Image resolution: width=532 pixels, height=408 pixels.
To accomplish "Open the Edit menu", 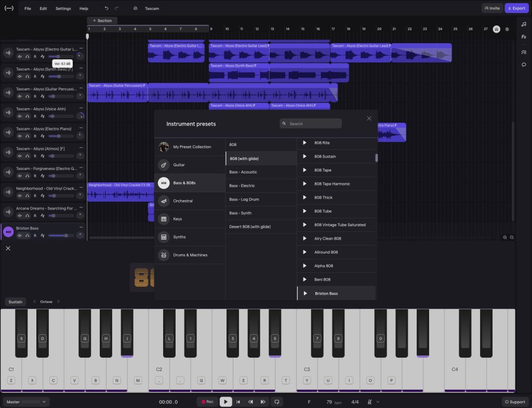I will pos(43,8).
